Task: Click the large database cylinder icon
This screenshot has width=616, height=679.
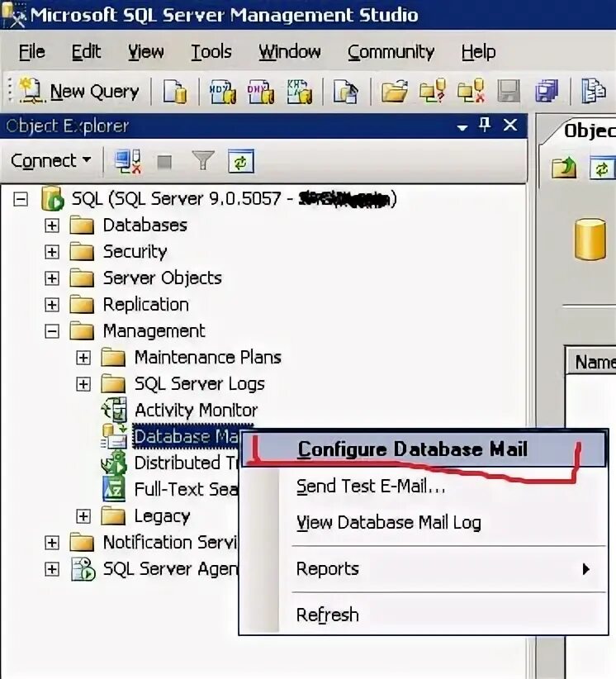Action: click(590, 239)
